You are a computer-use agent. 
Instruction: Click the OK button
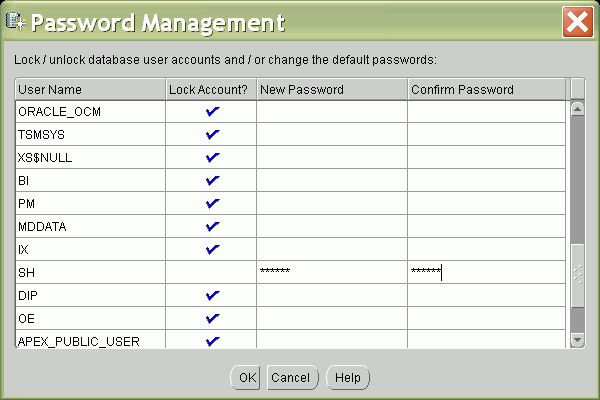245,378
